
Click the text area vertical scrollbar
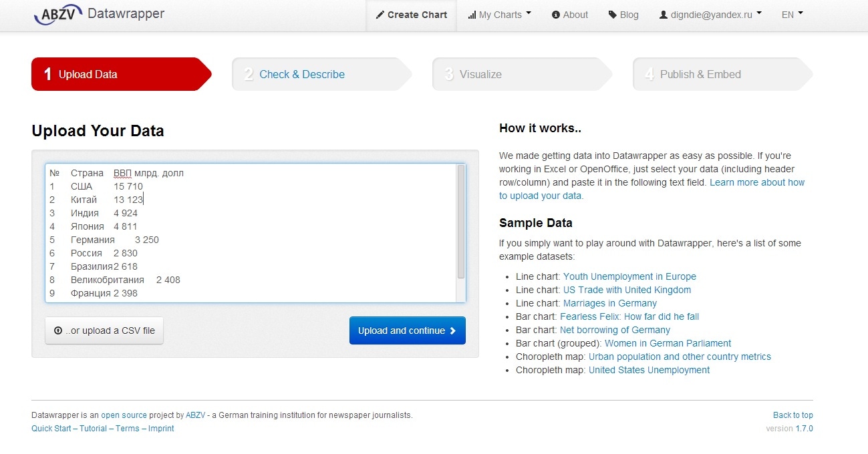[460, 222]
